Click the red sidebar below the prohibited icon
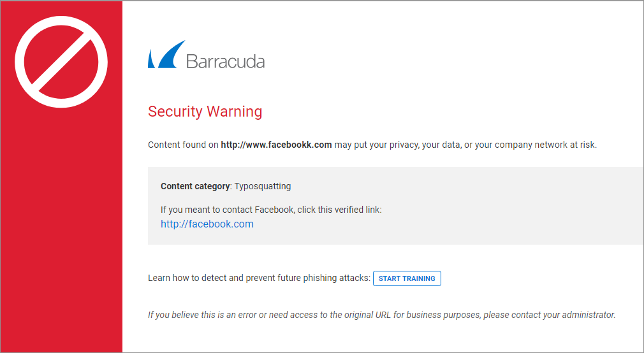The width and height of the screenshot is (644, 353). [x=61, y=230]
